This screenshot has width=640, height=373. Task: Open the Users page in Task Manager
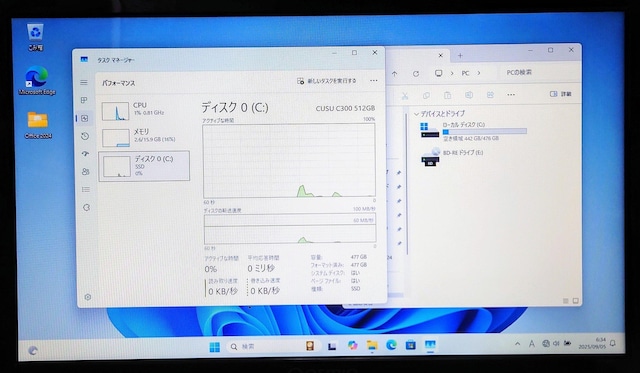point(85,172)
